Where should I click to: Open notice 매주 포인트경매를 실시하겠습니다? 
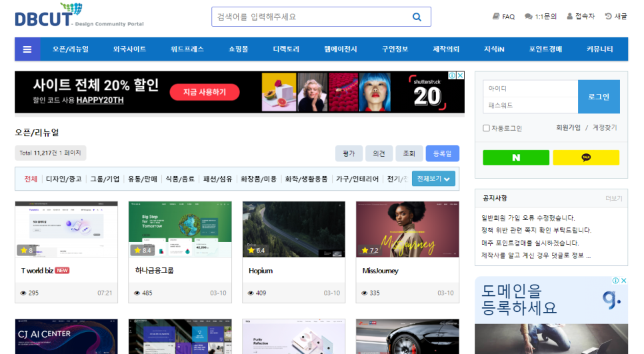[x=530, y=243]
